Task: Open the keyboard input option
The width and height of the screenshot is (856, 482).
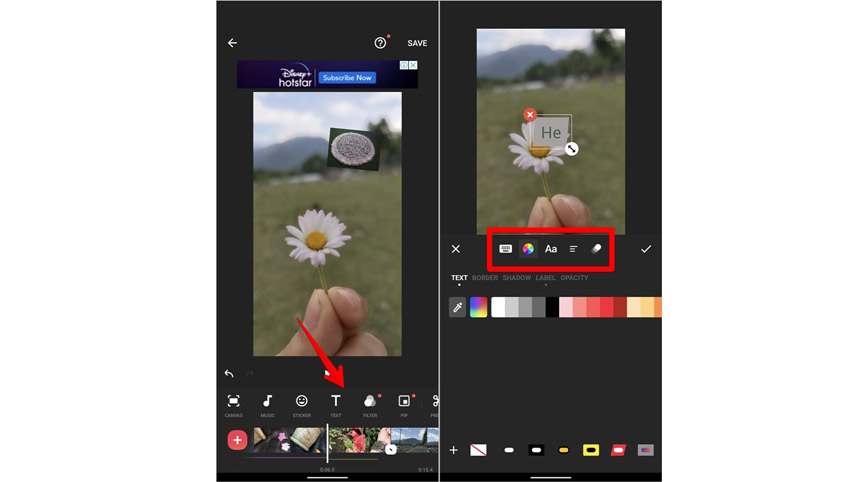Action: click(506, 249)
